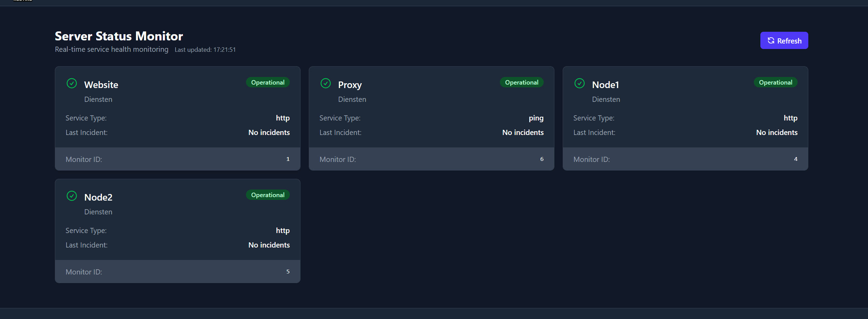868x319 pixels.
Task: Click the Server Status Monitor heading
Action: [x=119, y=36]
